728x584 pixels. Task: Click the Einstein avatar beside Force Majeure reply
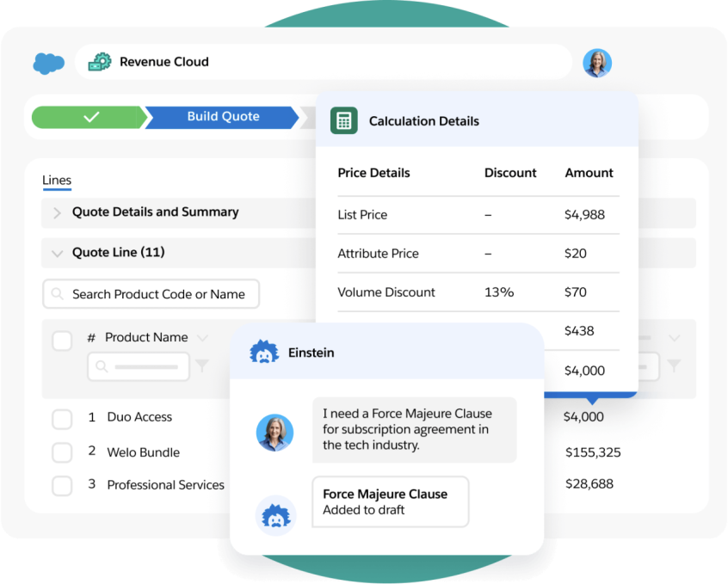tap(275, 515)
